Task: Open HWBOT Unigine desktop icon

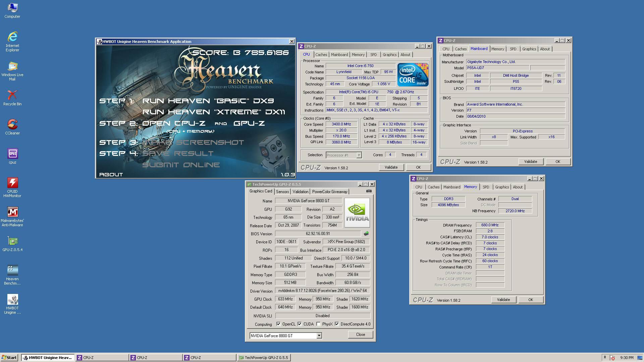Action: (x=12, y=304)
